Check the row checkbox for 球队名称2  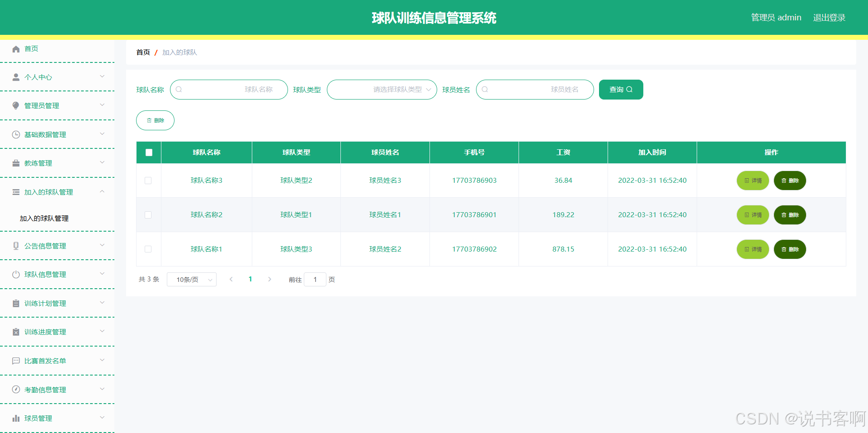148,215
